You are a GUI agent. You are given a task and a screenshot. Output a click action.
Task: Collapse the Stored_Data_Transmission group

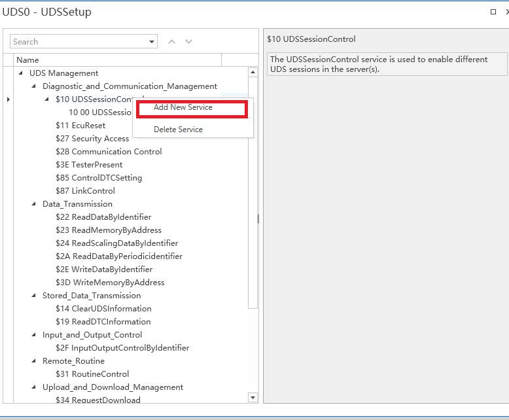pos(35,296)
